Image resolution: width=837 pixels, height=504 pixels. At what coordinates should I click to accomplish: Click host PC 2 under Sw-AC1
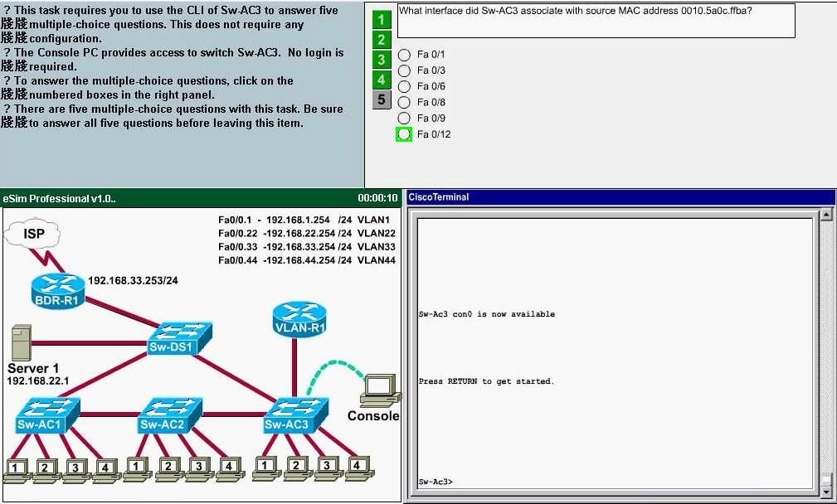coord(47,470)
